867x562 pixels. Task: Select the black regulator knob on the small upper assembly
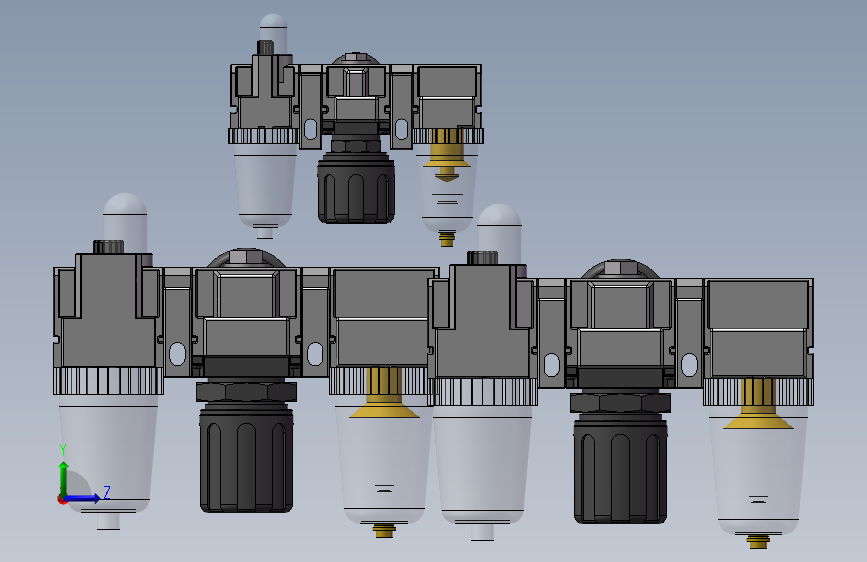tap(356, 188)
